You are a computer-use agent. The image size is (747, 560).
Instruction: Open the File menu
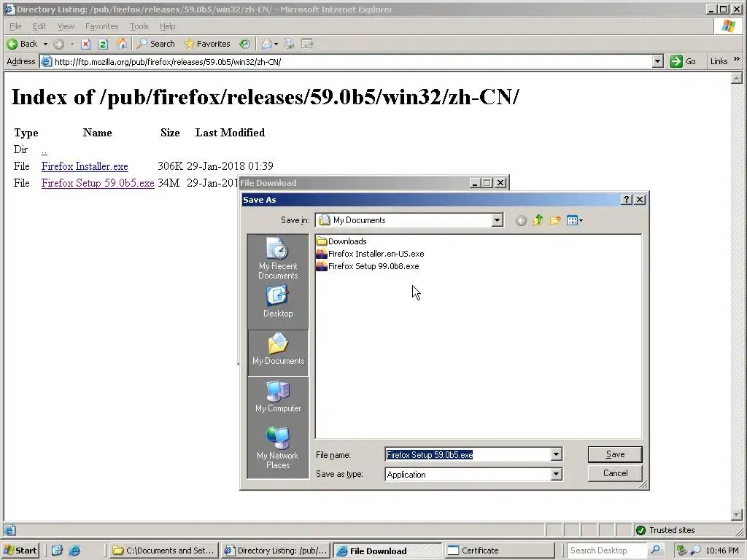pyautogui.click(x=15, y=26)
